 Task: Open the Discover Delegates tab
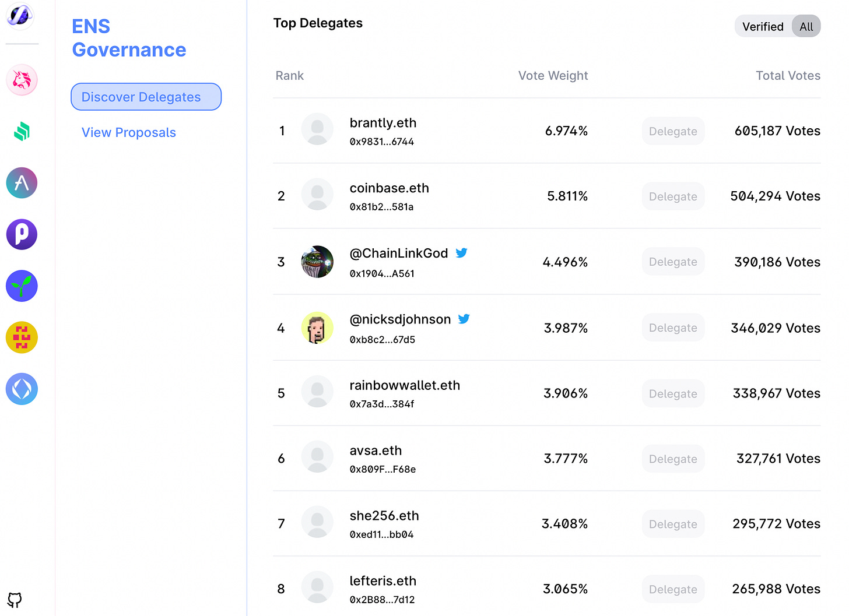click(x=146, y=97)
